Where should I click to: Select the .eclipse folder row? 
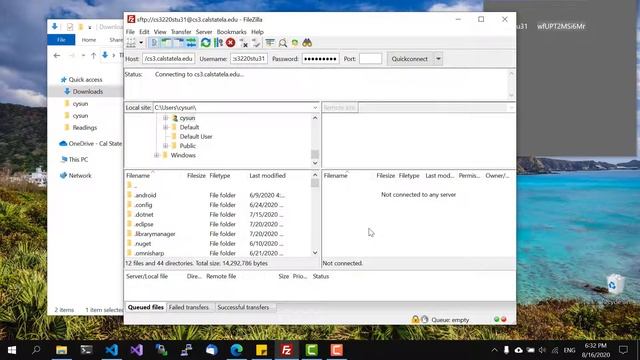click(218, 224)
